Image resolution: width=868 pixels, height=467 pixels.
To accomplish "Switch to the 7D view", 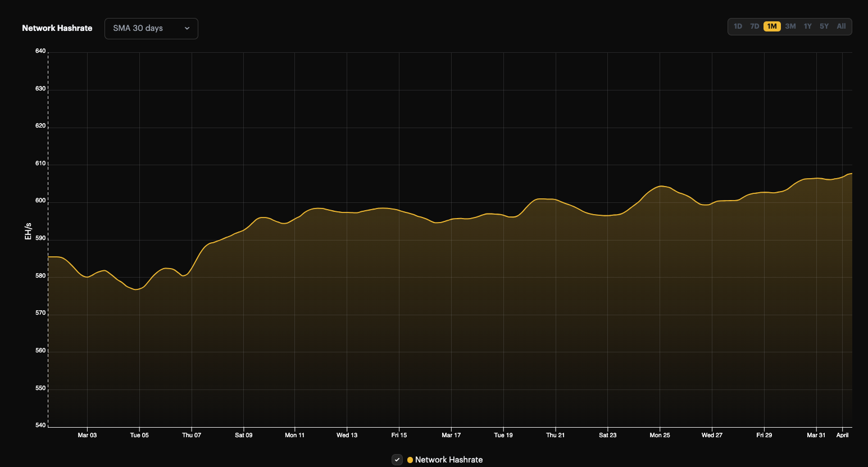I will pyautogui.click(x=754, y=26).
